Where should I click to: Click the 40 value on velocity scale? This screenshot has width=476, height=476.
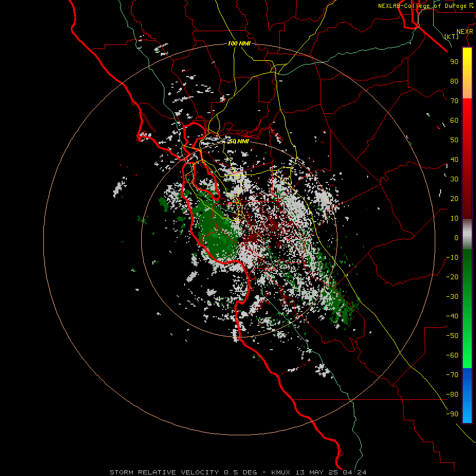pos(454,159)
